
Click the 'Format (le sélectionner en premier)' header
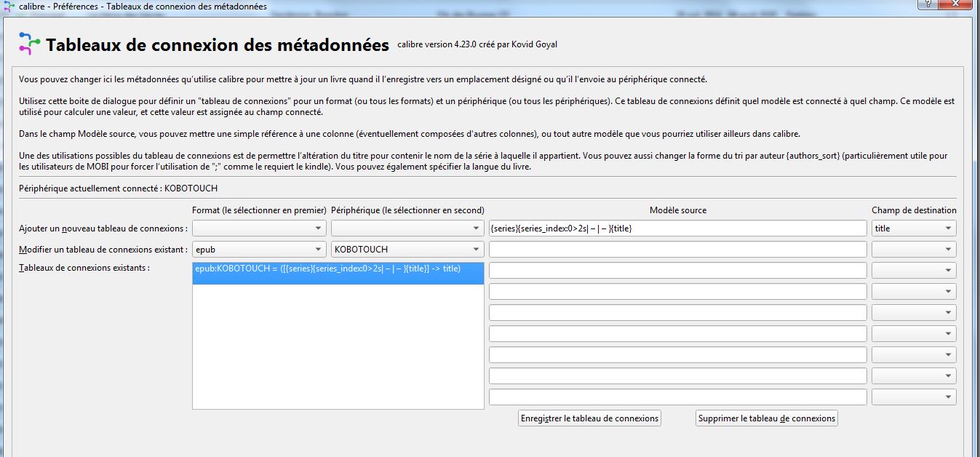pos(259,210)
